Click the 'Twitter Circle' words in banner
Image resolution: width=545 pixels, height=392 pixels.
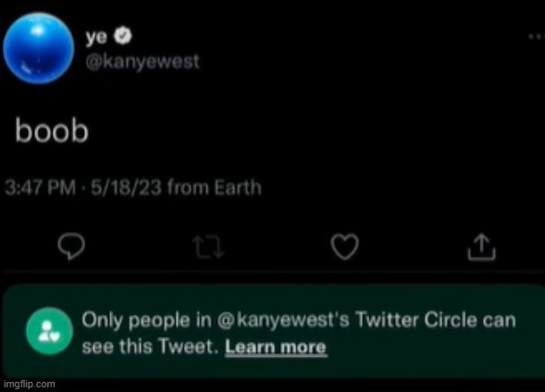coord(416,320)
